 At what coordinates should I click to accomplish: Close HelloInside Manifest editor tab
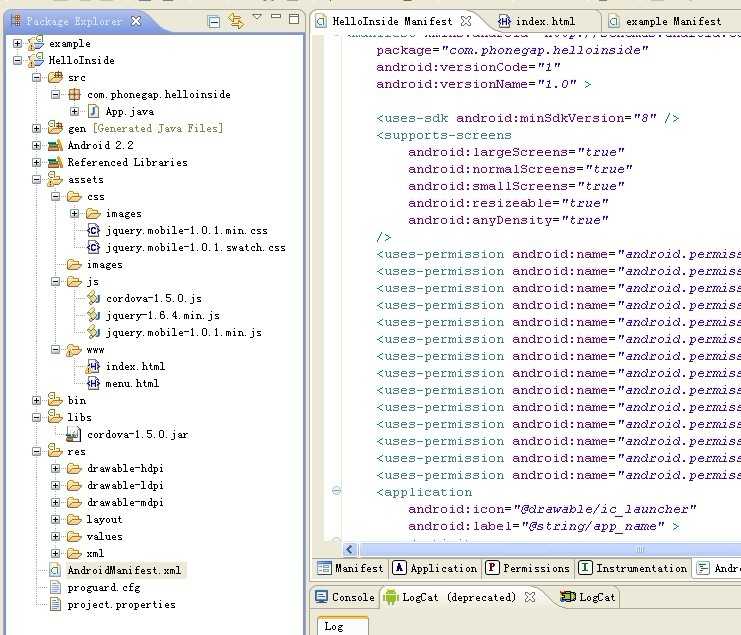click(x=466, y=21)
